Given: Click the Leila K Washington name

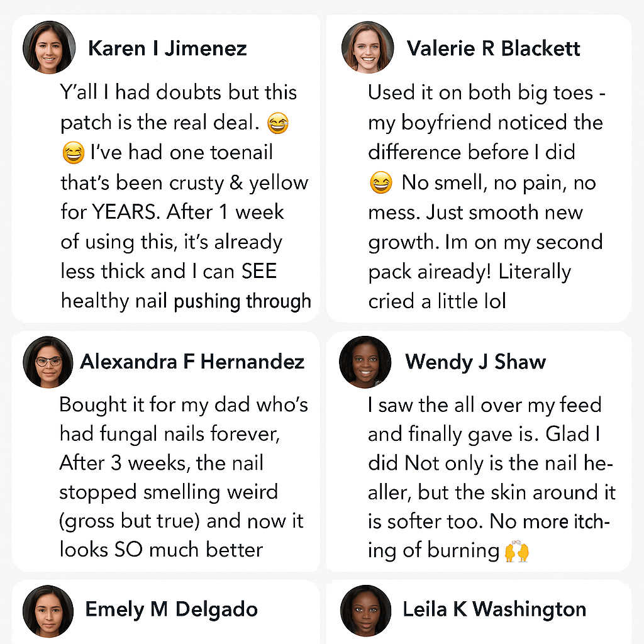Looking at the screenshot, I should point(494,609).
